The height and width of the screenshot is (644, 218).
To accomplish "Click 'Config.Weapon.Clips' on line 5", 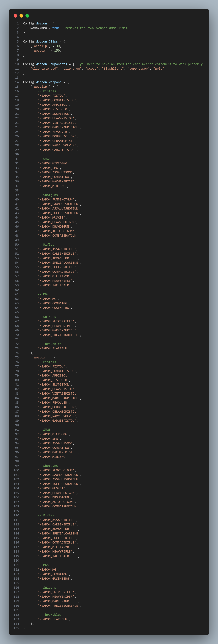I will pyautogui.click(x=40, y=41).
